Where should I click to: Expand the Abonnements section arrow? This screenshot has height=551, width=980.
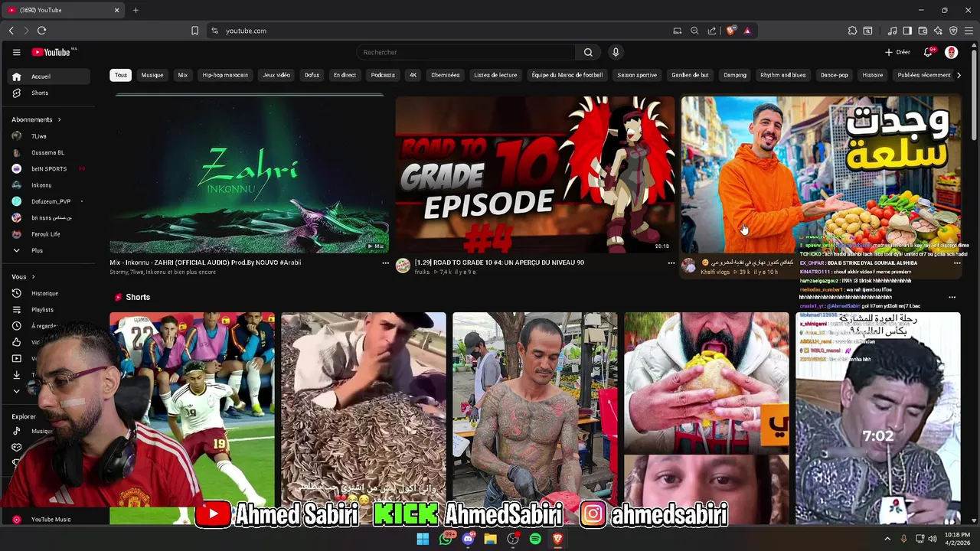click(59, 120)
